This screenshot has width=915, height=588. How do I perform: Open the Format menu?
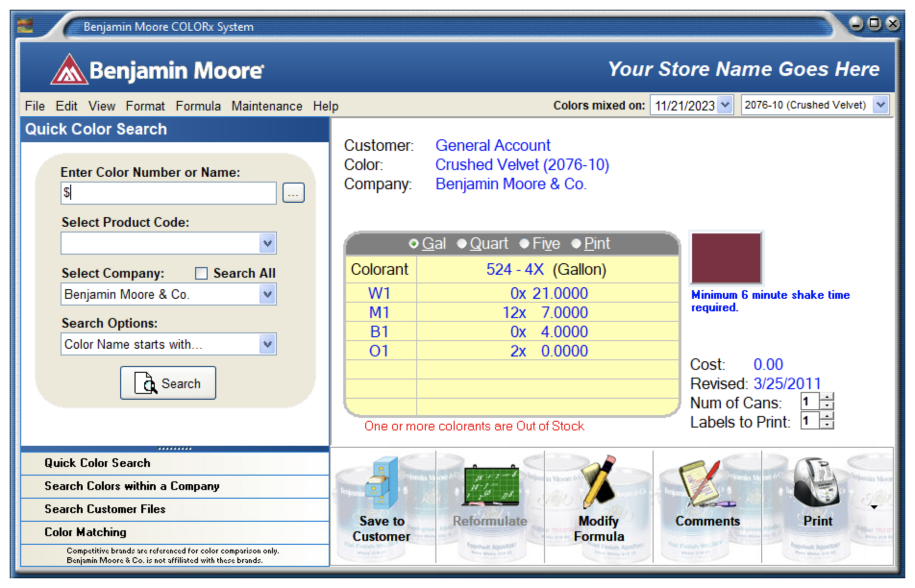coord(145,106)
